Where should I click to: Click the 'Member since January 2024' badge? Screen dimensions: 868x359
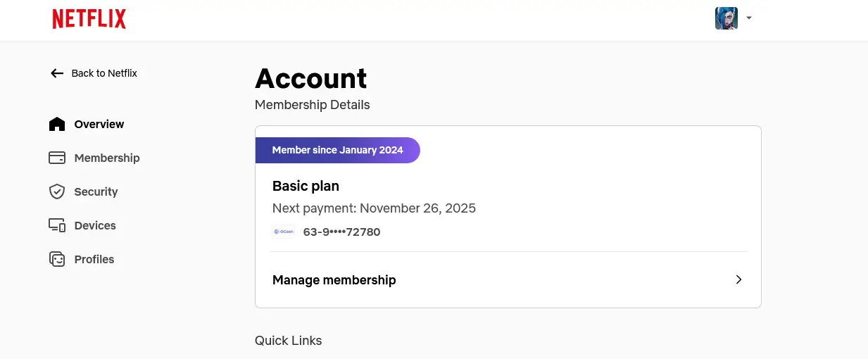tap(337, 150)
